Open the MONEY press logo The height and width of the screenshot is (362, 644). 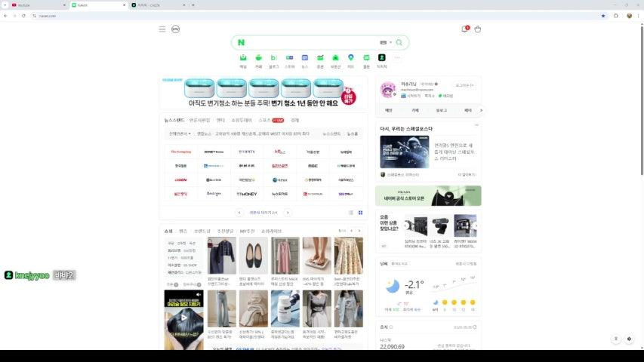(246, 194)
